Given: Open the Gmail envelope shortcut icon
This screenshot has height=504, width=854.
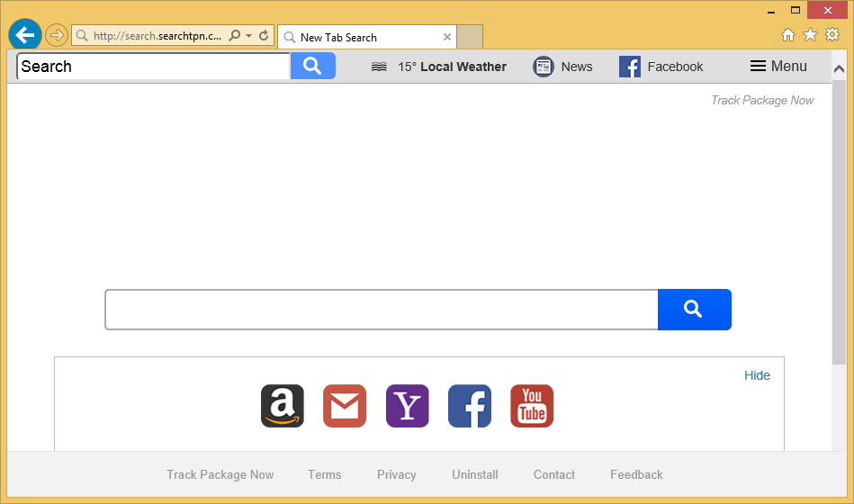Looking at the screenshot, I should 345,406.
